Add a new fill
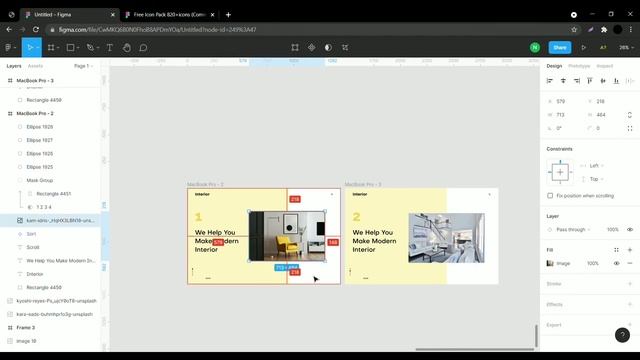This screenshot has width=640, height=360. 630,250
